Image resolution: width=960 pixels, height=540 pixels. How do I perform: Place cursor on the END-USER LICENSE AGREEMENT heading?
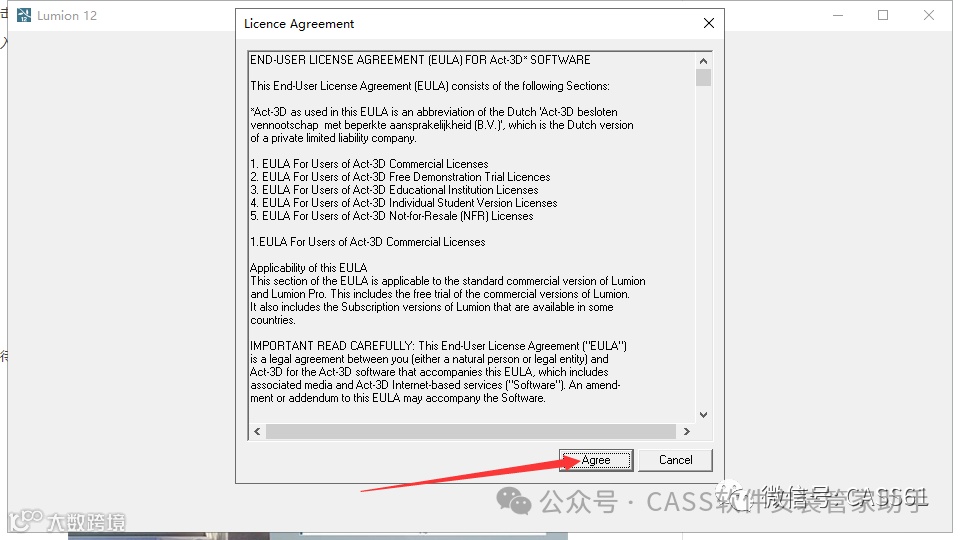pos(420,60)
